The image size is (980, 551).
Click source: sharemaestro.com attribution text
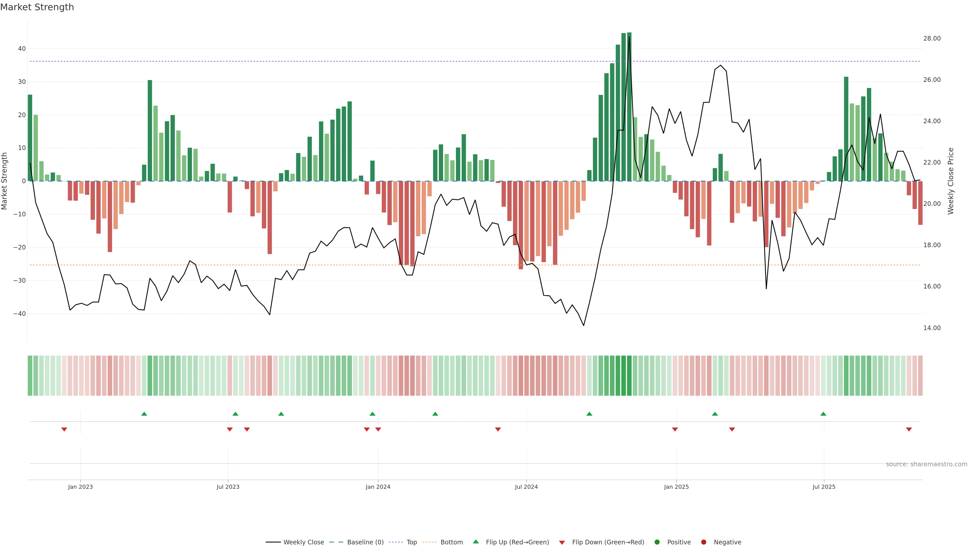(x=926, y=464)
